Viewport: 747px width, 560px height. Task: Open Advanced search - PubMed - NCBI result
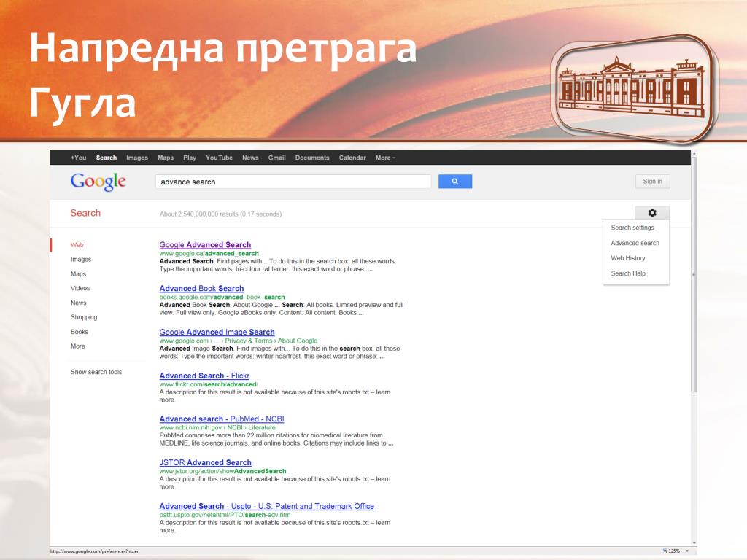tap(222, 419)
